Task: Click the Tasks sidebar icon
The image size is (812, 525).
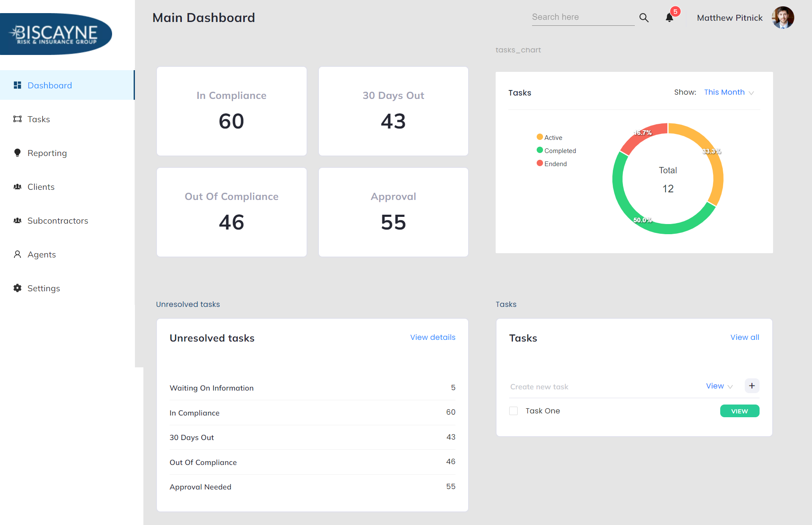Action: tap(17, 119)
